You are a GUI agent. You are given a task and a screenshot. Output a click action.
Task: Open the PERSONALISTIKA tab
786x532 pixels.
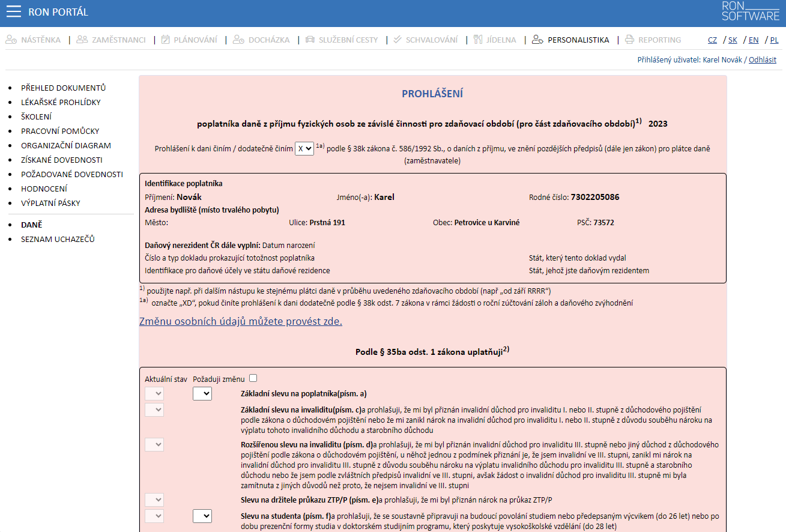coord(578,40)
